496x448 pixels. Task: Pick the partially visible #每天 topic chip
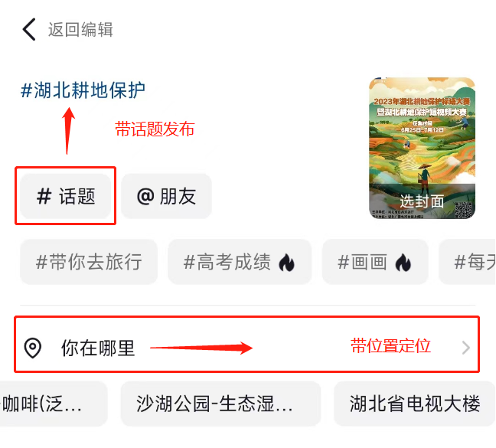coord(468,262)
